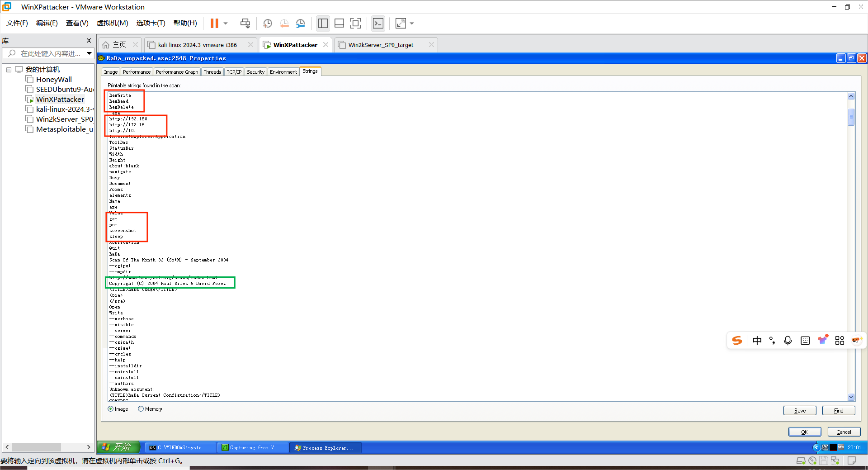Select the 'screenshot' string line
868x470 pixels.
pos(123,231)
